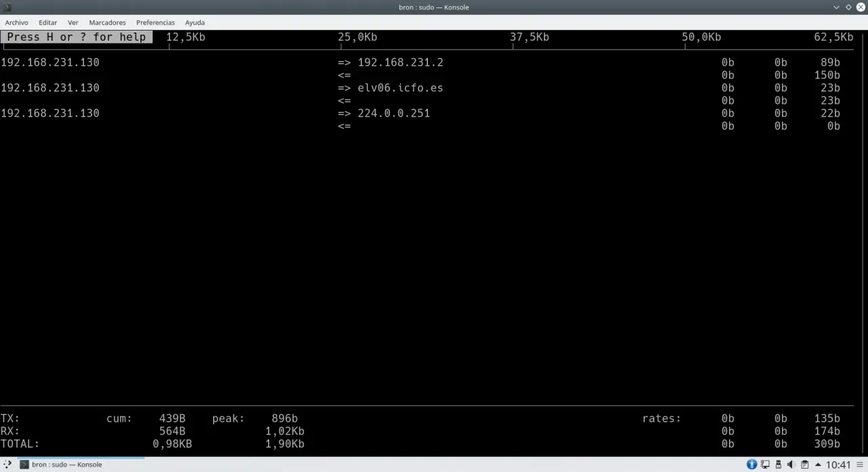
Task: Click the 'Press H or ? for help' bar
Action: (76, 37)
